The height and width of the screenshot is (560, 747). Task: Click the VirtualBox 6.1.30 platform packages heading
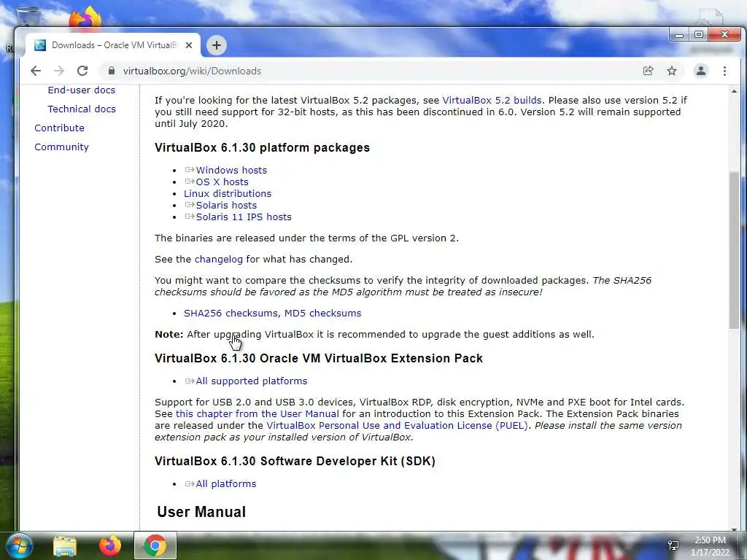[262, 147]
